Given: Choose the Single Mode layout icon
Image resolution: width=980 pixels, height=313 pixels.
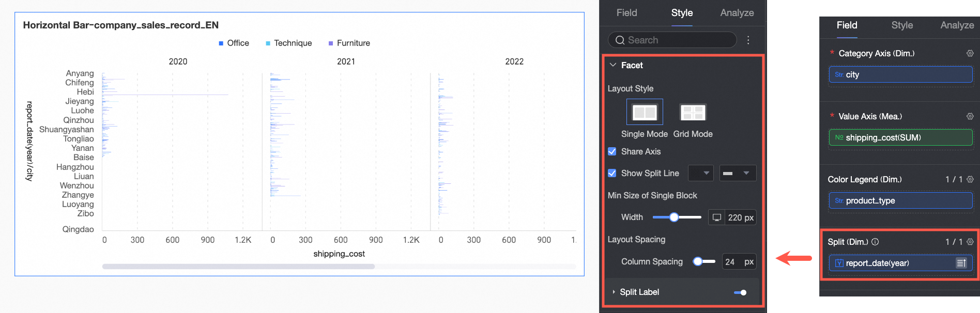Looking at the screenshot, I should 645,112.
